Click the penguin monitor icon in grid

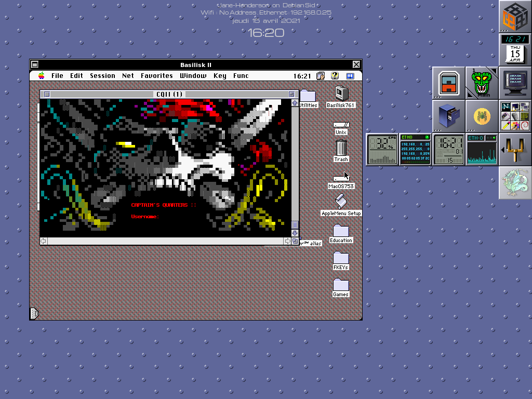pyautogui.click(x=515, y=107)
